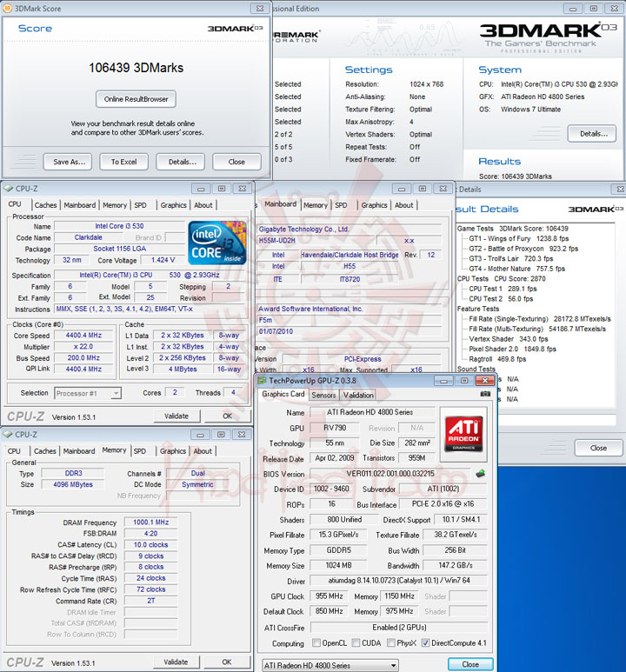
Task: Click the Core Speed 4400.4 MHz value field
Action: click(83, 336)
